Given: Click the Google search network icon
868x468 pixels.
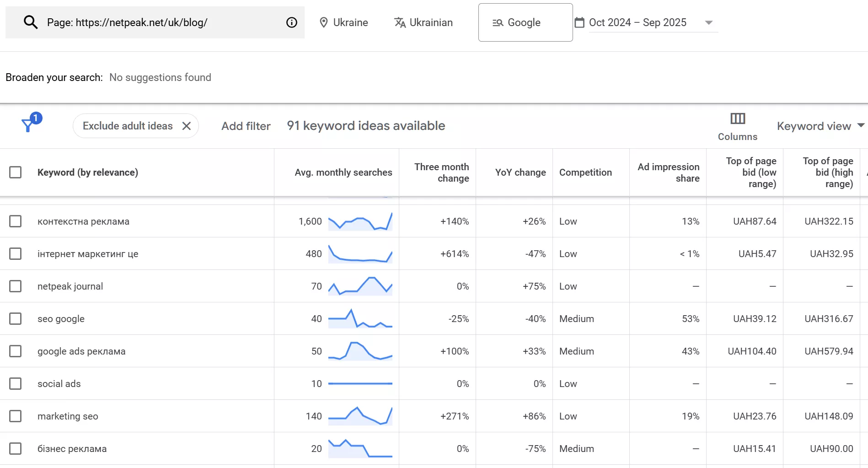Looking at the screenshot, I should (x=498, y=23).
